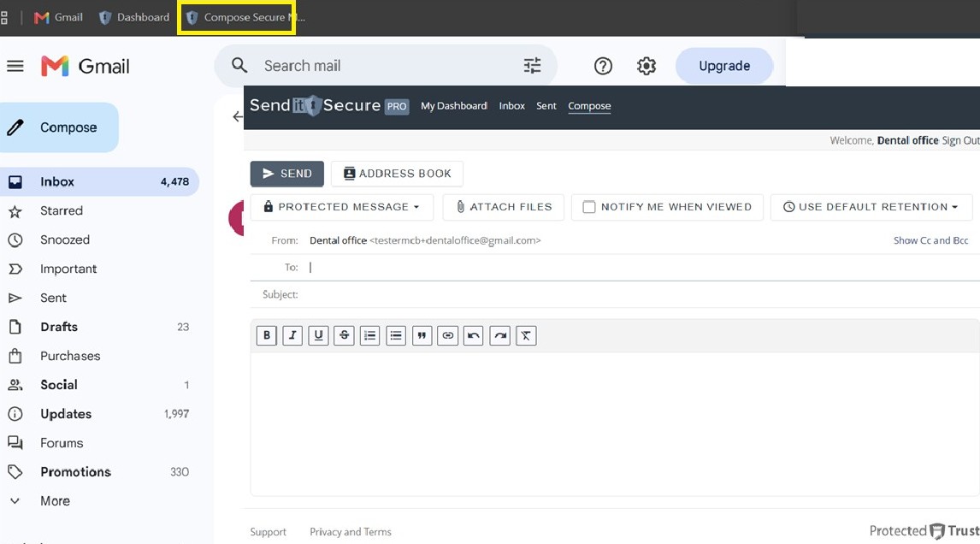The width and height of the screenshot is (980, 544).
Task: Toggle bold formatting in editor toolbar
Action: 266,336
